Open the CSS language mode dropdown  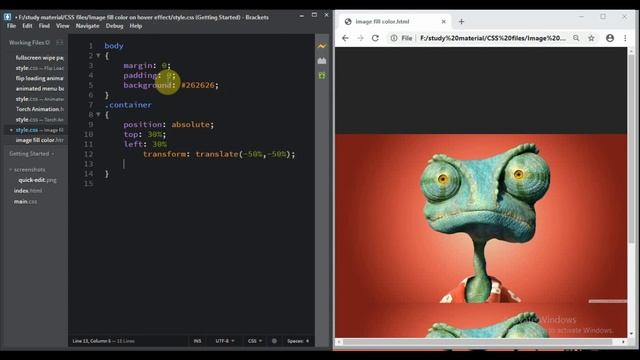coord(255,341)
